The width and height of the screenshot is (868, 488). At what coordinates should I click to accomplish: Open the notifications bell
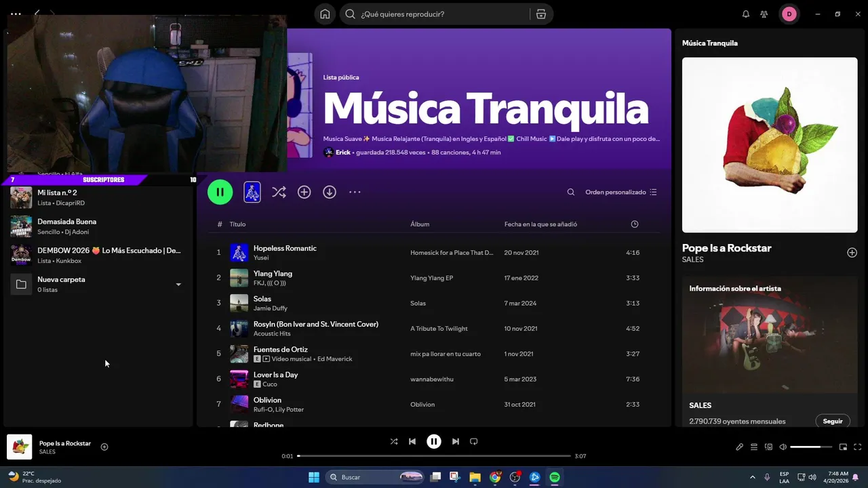pyautogui.click(x=746, y=14)
